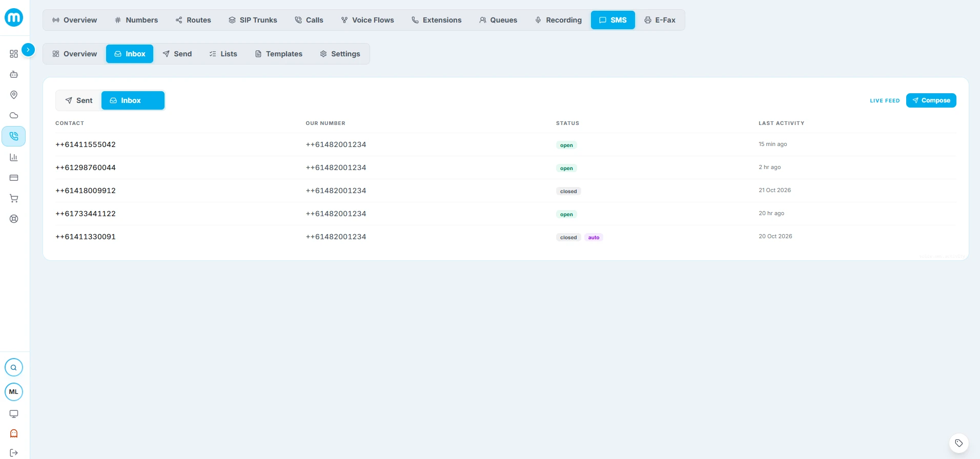Open the dashboard grid icon in sidebar

14,54
